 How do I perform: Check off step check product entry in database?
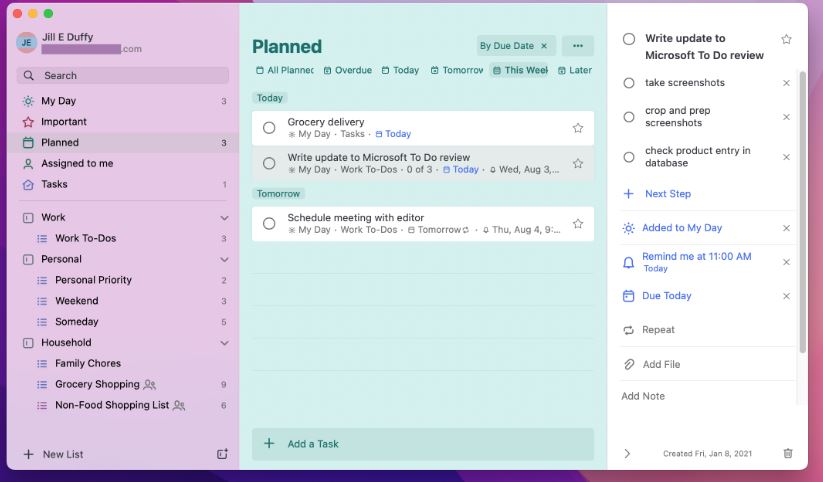pyautogui.click(x=629, y=157)
